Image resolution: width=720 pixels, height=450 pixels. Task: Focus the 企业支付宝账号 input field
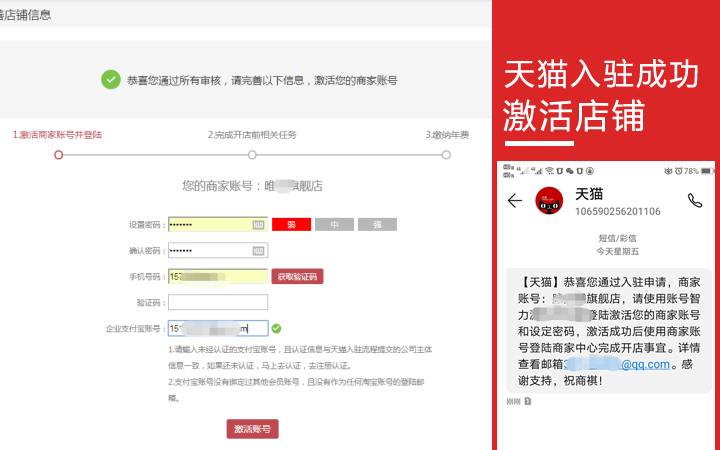coord(218,328)
